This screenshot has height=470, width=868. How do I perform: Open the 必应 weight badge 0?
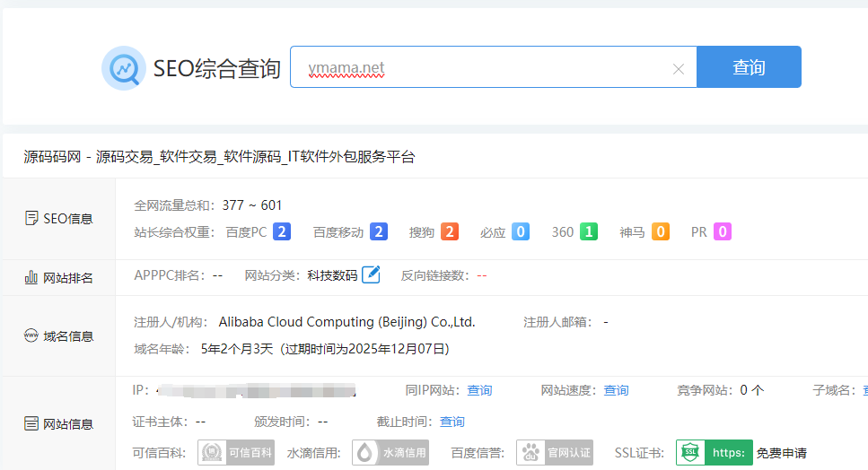point(521,231)
